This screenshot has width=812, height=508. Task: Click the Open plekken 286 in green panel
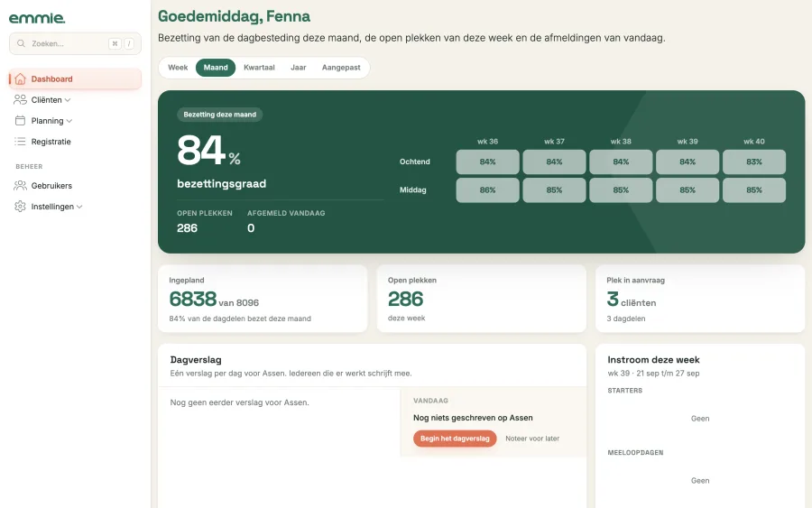point(187,228)
